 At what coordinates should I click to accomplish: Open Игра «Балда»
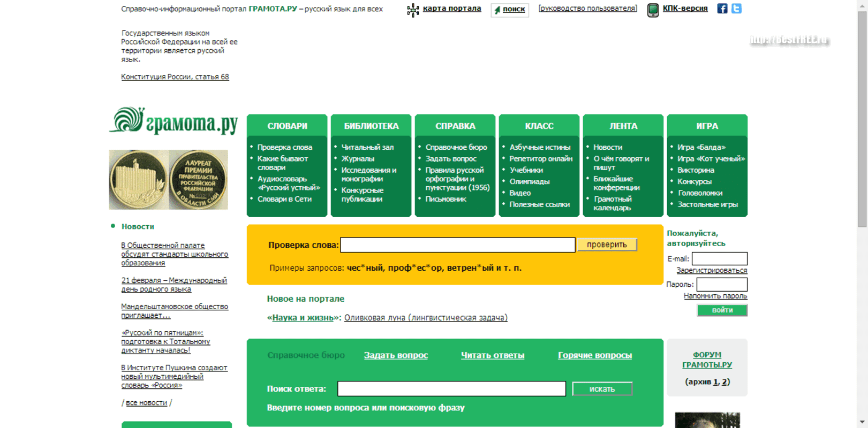pyautogui.click(x=701, y=147)
